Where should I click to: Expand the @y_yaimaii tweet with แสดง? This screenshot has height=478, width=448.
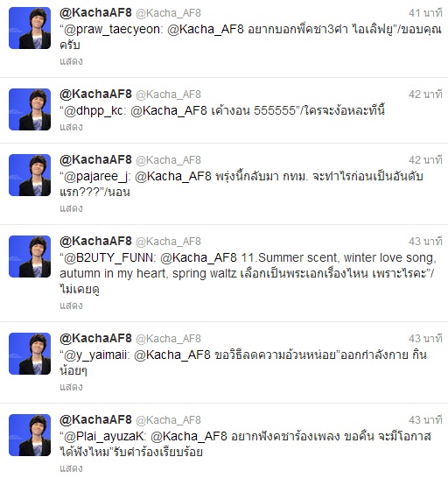[71, 387]
